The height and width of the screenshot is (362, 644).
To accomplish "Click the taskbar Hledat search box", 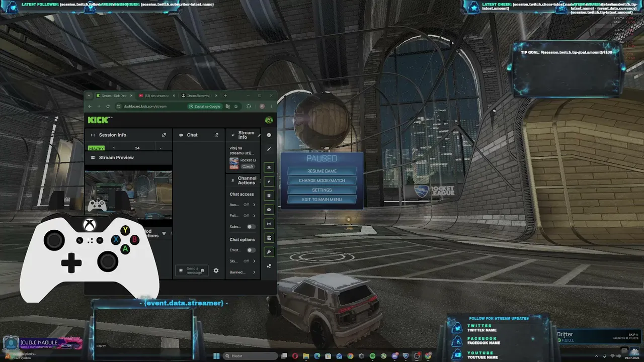I will pyautogui.click(x=250, y=356).
